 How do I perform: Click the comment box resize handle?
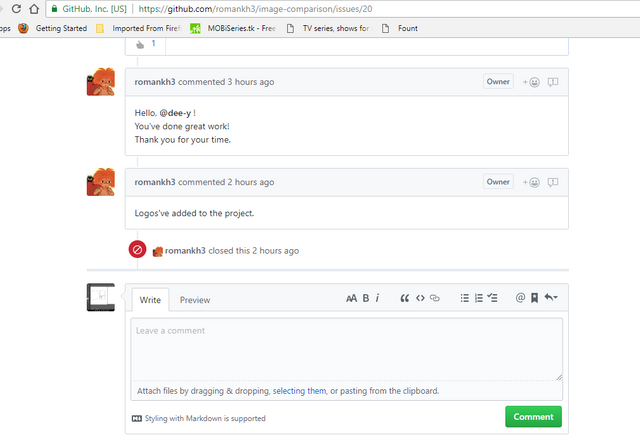[559, 377]
